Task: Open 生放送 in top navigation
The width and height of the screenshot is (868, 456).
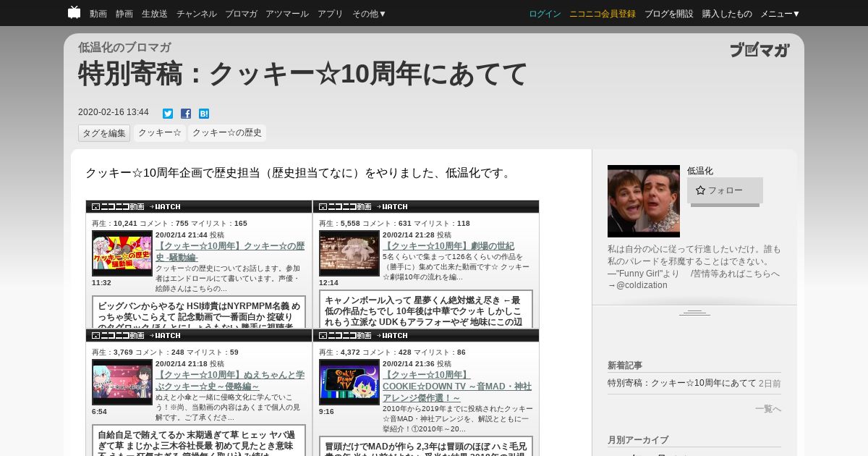Action: [155, 14]
